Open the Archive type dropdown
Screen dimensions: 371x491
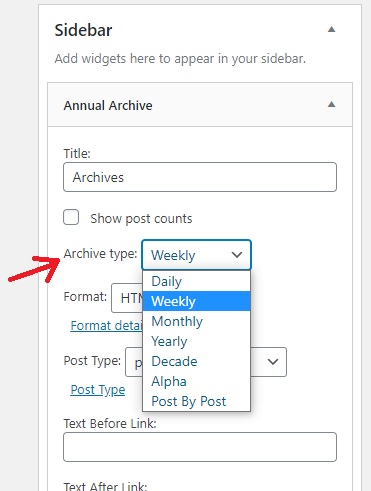(196, 255)
